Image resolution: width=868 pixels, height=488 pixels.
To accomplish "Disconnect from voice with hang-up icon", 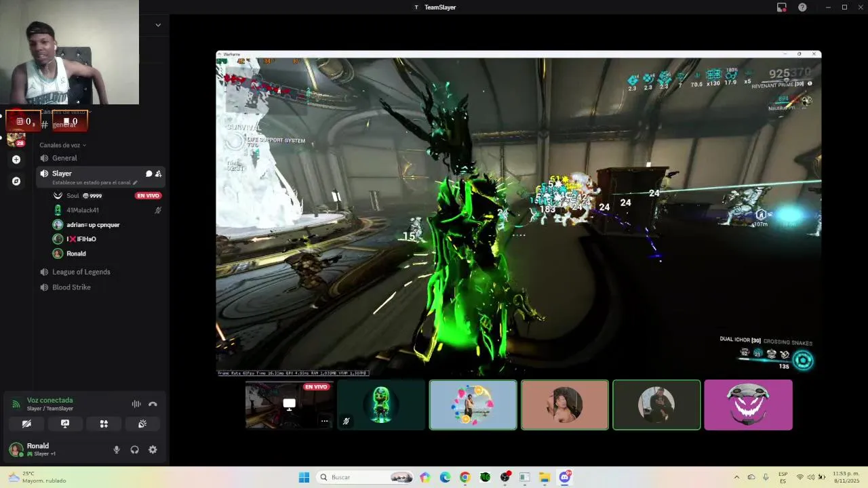I will (x=153, y=404).
